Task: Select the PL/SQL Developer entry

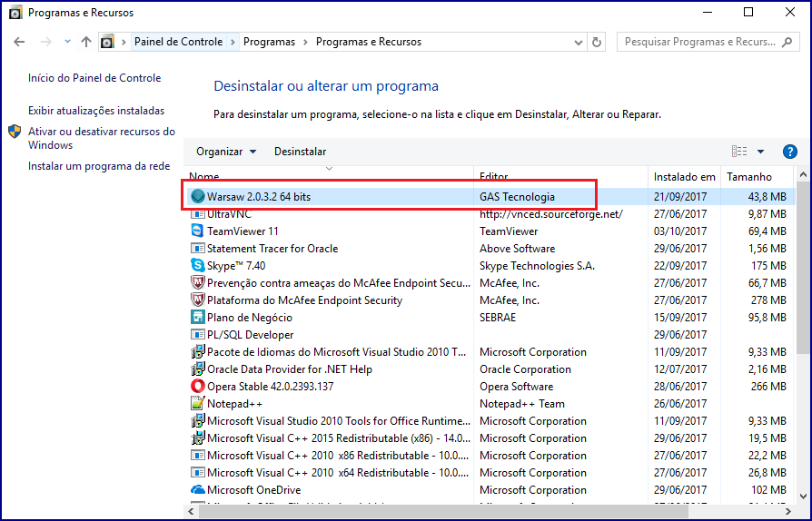Action: [x=250, y=335]
